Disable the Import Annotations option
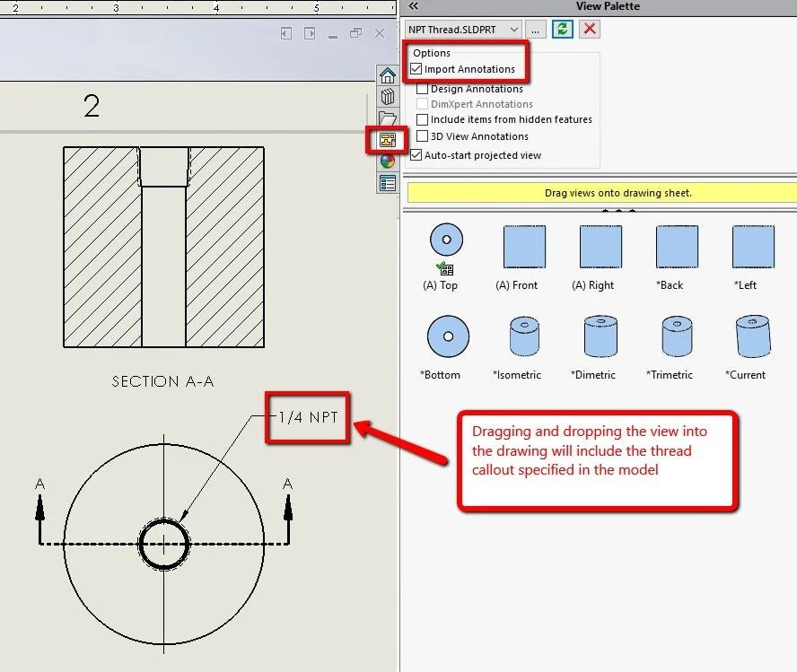 pos(416,68)
